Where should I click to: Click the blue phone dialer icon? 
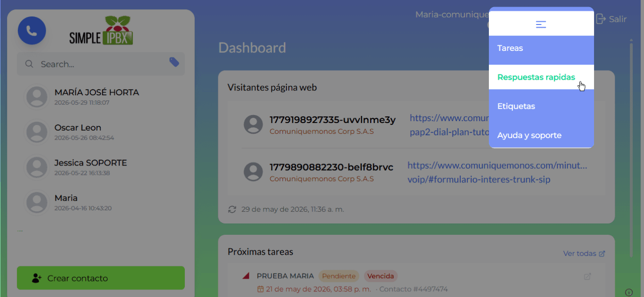click(x=32, y=31)
